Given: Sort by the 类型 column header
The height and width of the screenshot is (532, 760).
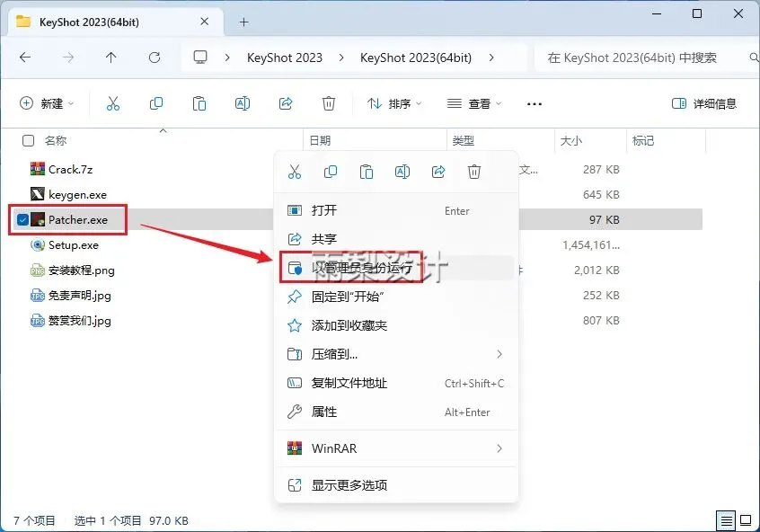Looking at the screenshot, I should point(463,140).
